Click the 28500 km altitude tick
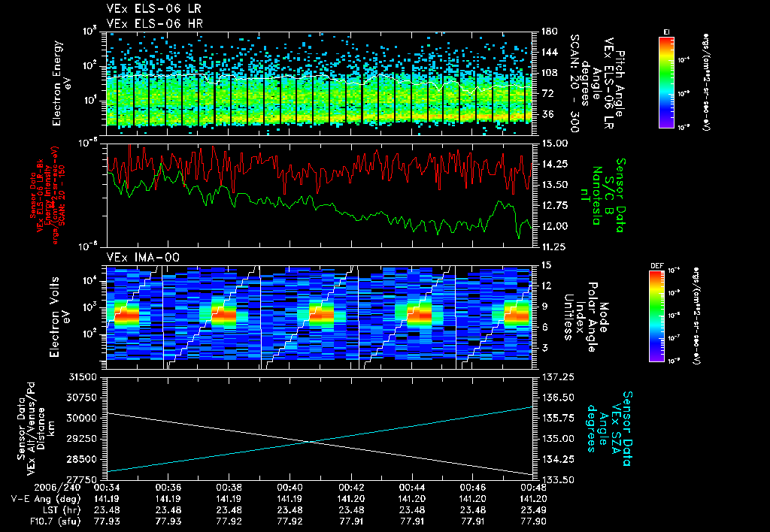770x532 pixels. click(x=81, y=459)
